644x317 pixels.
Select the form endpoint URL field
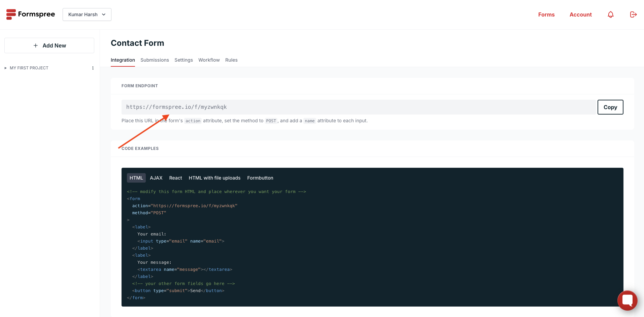pos(303,107)
